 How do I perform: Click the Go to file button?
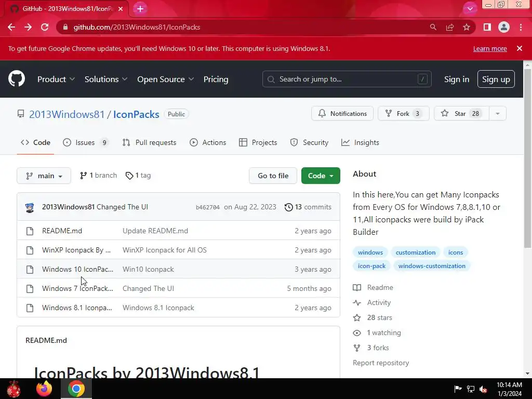pyautogui.click(x=273, y=176)
